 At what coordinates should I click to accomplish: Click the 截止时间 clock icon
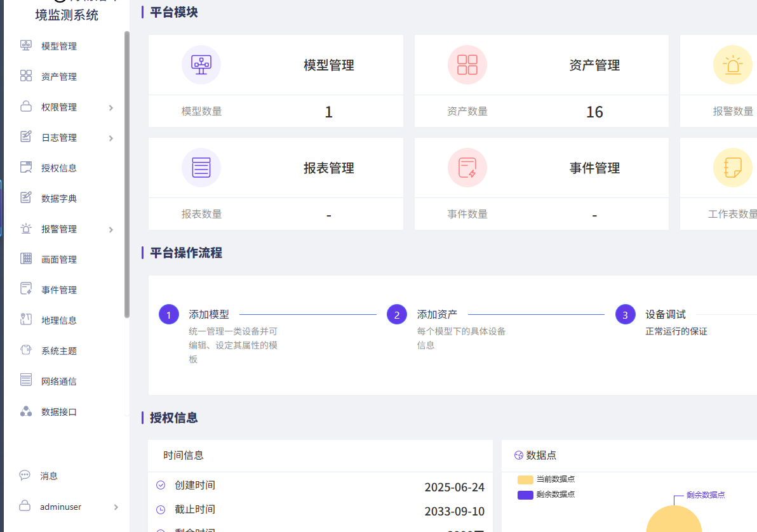point(161,509)
